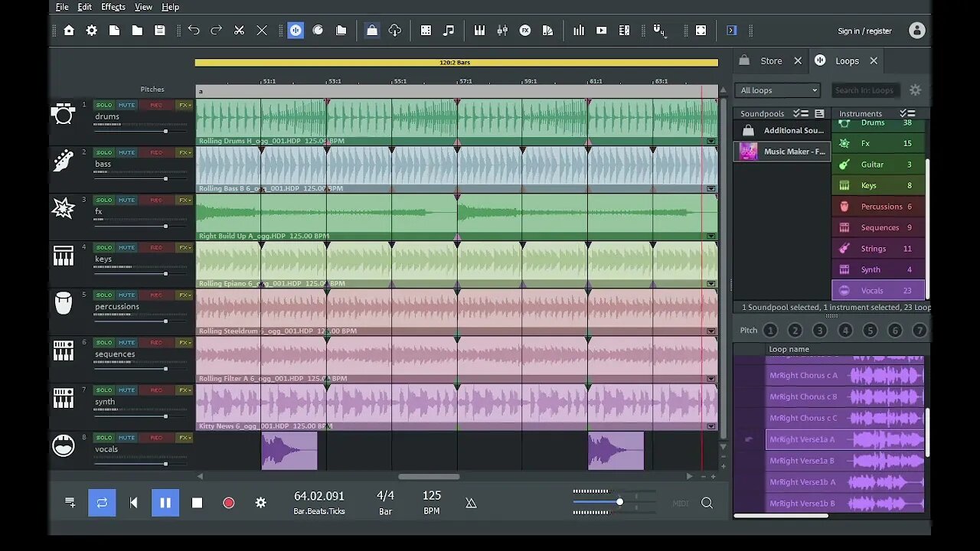980x551 pixels.
Task: Mute the bass track
Action: pos(126,152)
